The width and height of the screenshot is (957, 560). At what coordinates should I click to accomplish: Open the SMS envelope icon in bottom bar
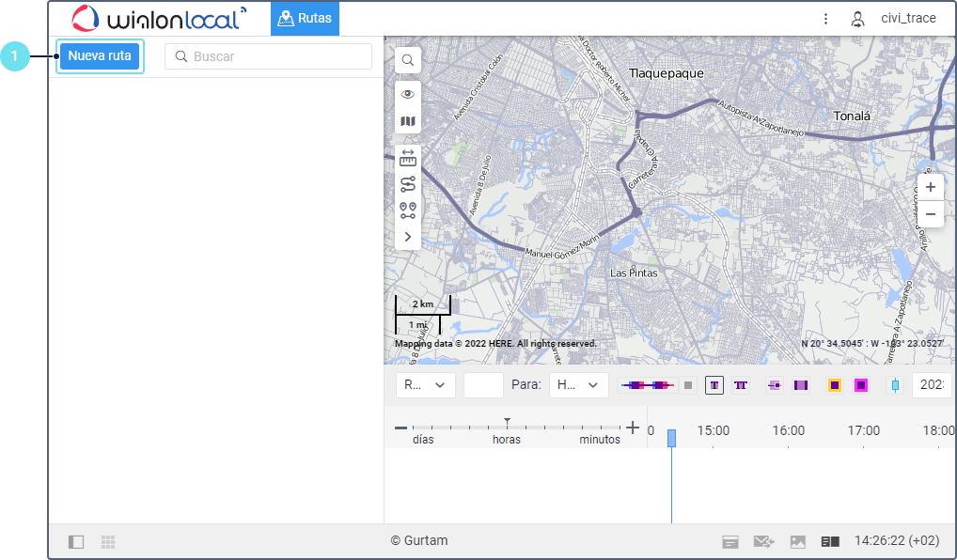click(x=763, y=542)
